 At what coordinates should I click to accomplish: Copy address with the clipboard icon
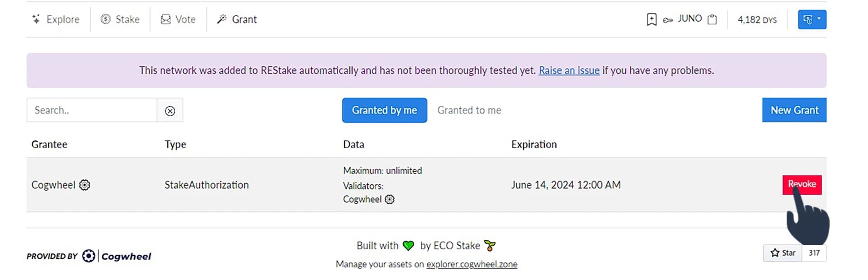pyautogui.click(x=712, y=19)
